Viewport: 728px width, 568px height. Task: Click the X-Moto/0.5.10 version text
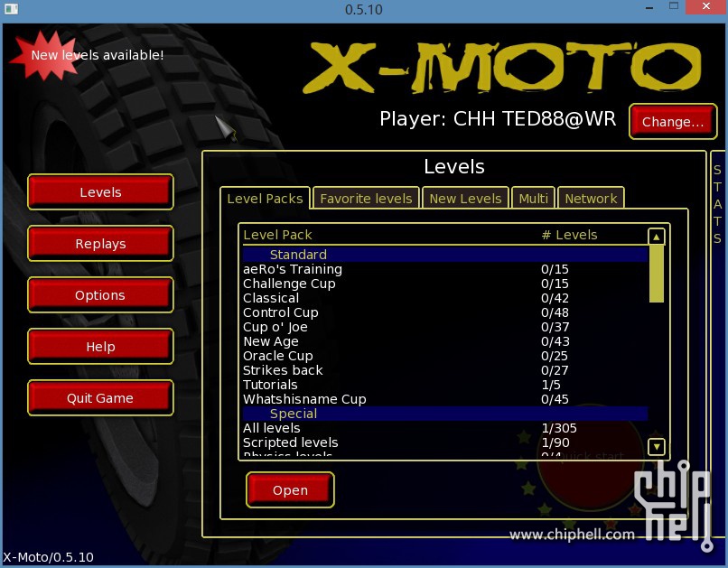click(x=48, y=557)
